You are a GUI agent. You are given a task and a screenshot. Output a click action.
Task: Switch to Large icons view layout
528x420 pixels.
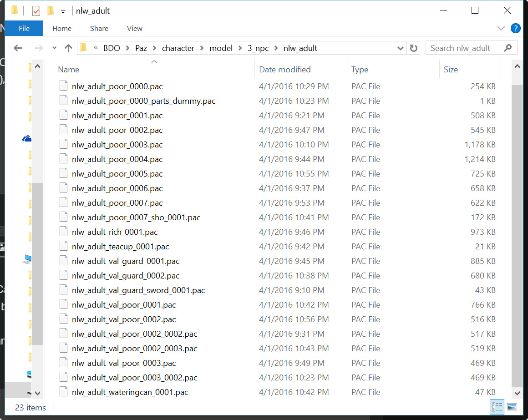(512, 407)
